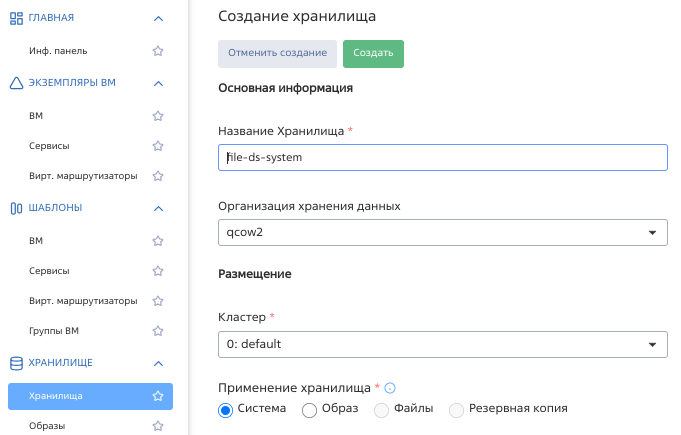Click the ЭКЗЕМПЛЯРЫ ВМ triangle icon

coord(16,83)
